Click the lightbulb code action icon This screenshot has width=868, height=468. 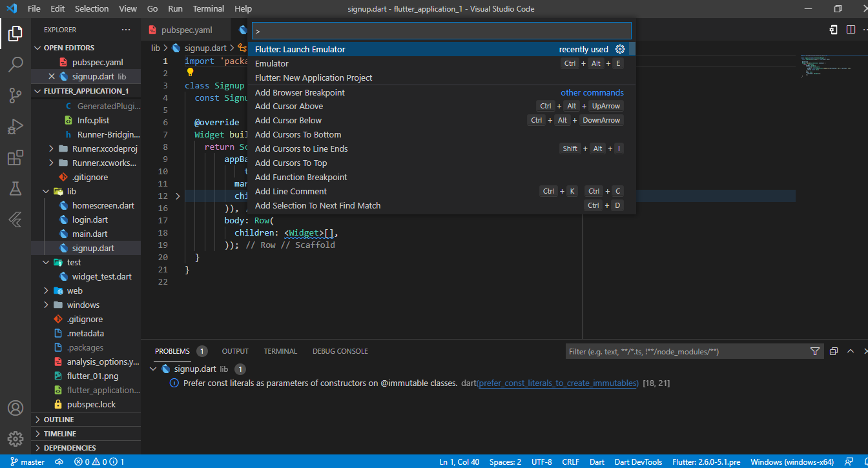pos(191,72)
